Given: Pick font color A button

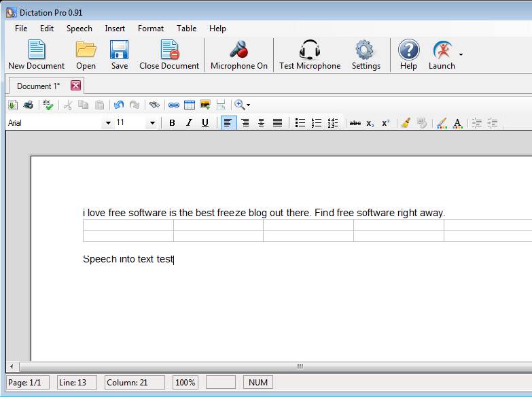Looking at the screenshot, I should click(457, 123).
